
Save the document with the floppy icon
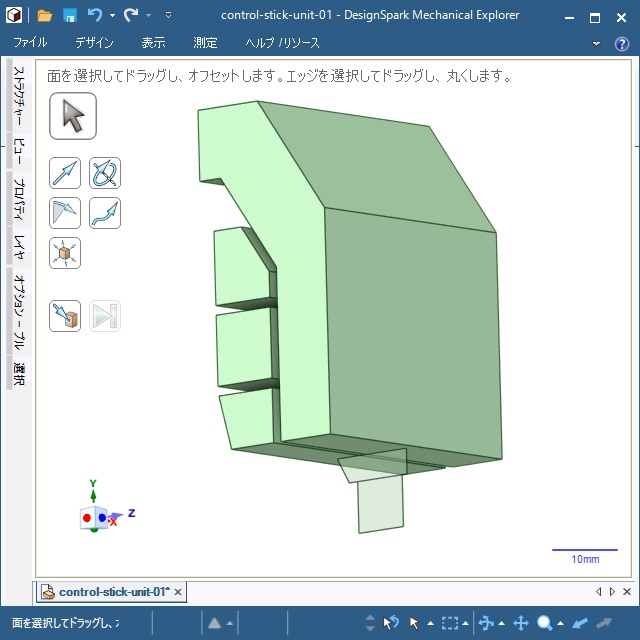[70, 16]
